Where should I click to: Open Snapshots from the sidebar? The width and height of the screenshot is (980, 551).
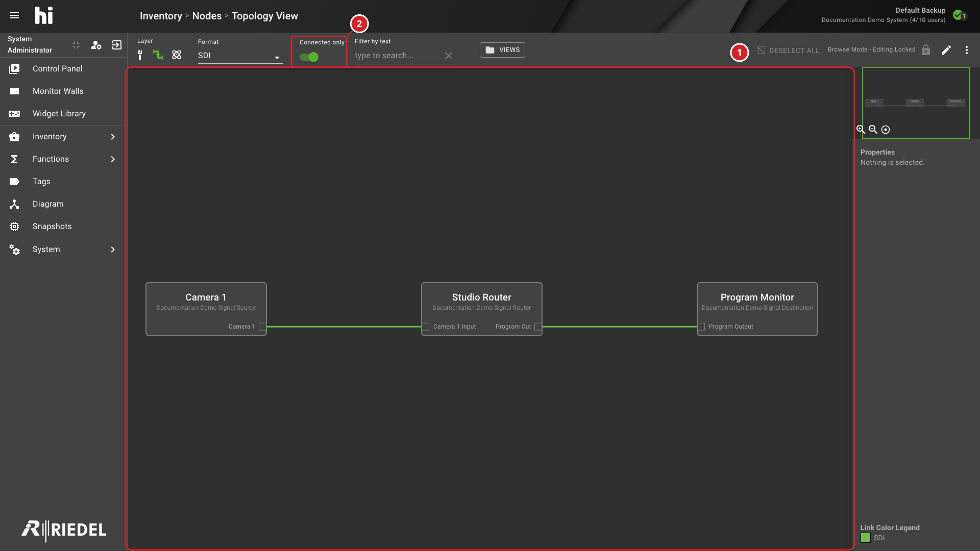[x=63, y=227]
